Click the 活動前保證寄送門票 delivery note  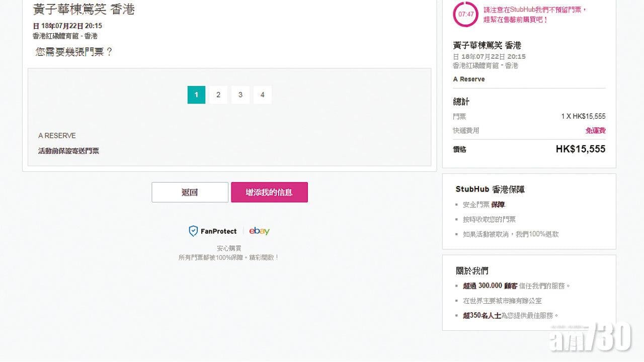pos(68,151)
